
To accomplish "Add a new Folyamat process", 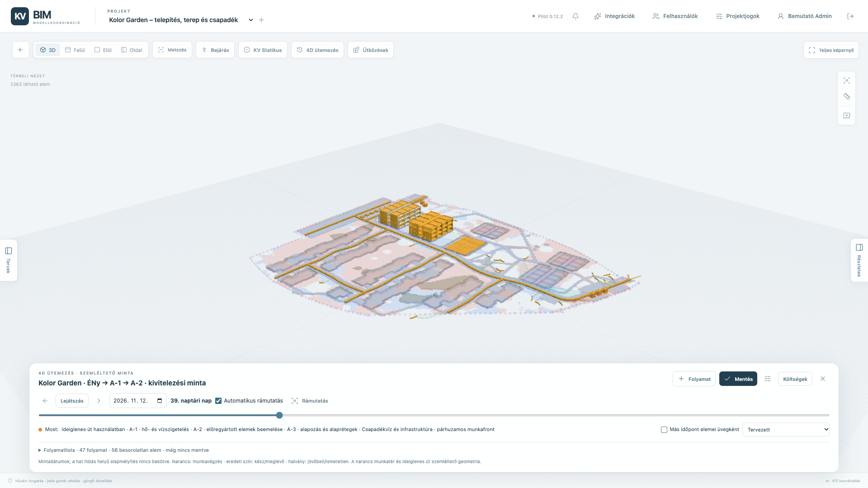I will pyautogui.click(x=694, y=379).
